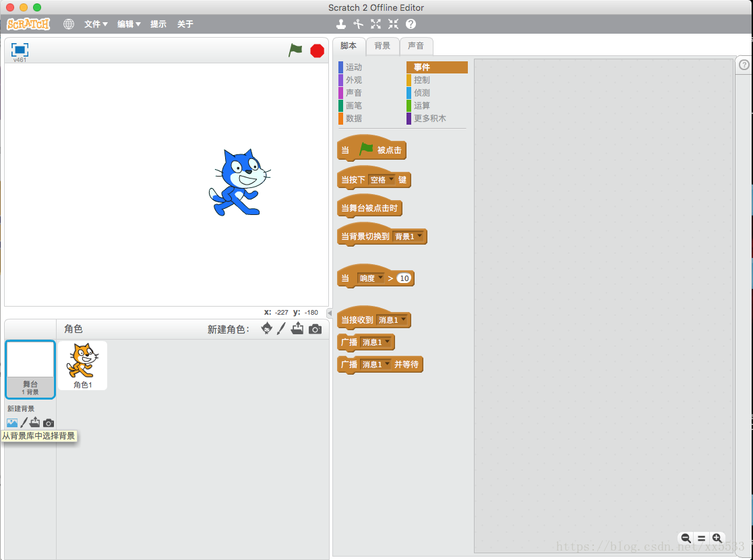Open the 响度 sensor dropdown
Screen dimensions: 753x560
tap(371, 278)
